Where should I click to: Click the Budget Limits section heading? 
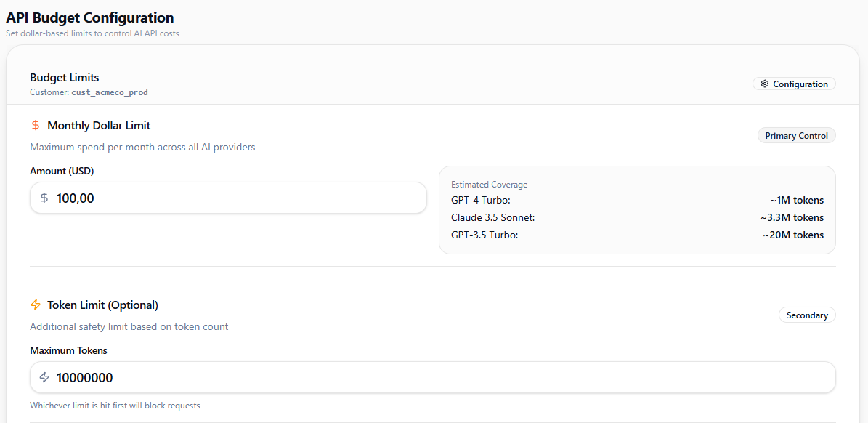(64, 78)
